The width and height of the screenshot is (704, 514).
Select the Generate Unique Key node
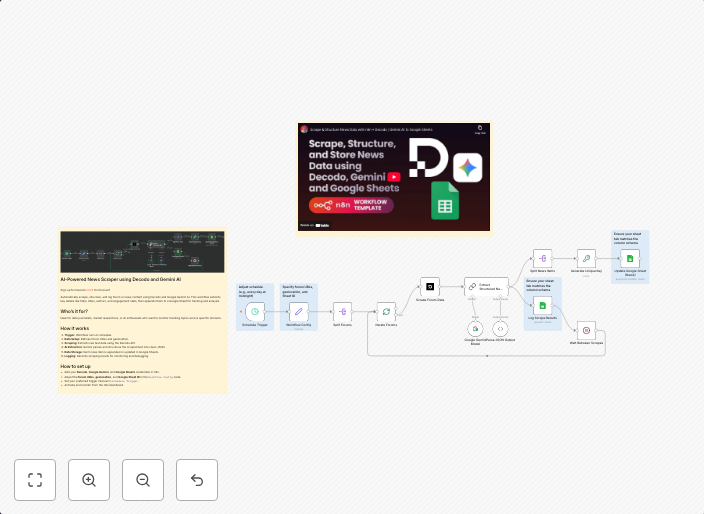pyautogui.click(x=586, y=259)
